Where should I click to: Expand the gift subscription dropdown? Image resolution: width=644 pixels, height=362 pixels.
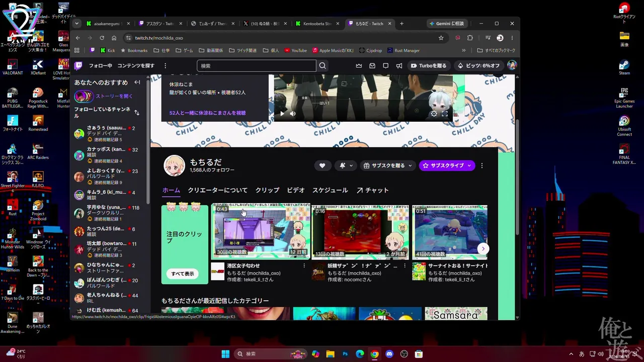pos(388,165)
